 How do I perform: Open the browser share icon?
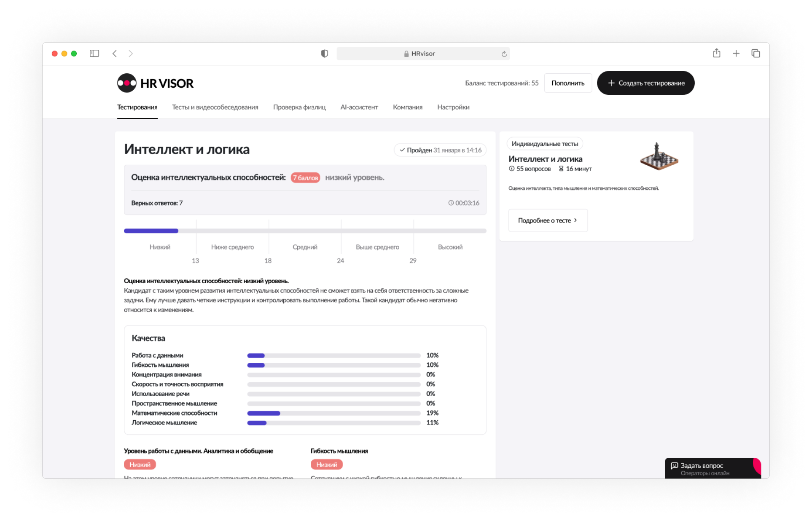716,54
